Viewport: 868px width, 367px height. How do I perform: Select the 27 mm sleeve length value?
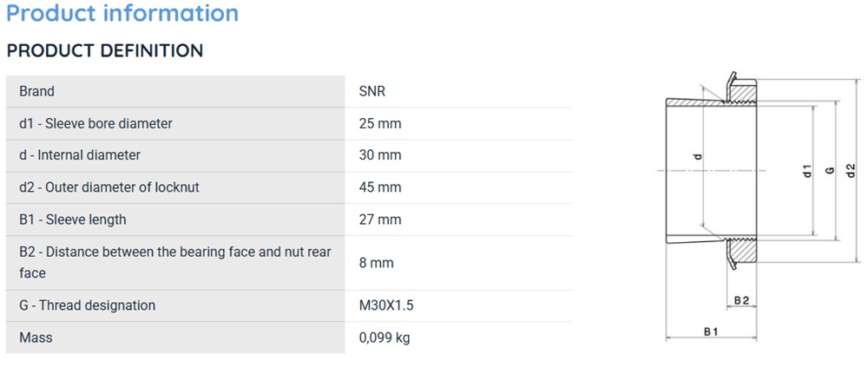(x=380, y=220)
